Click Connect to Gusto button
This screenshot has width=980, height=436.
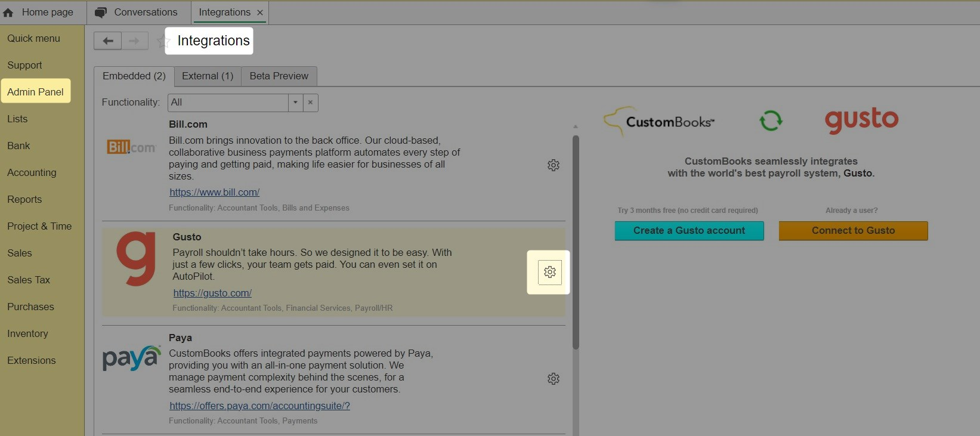point(853,231)
